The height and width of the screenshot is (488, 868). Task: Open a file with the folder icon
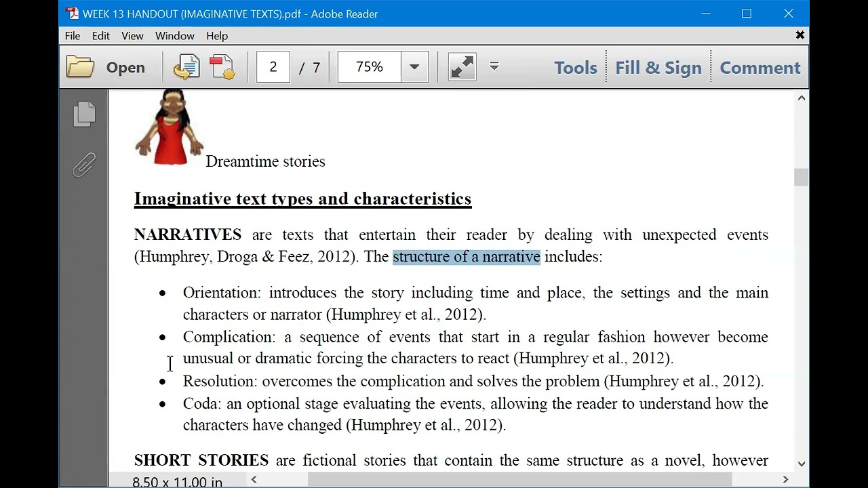(x=80, y=67)
